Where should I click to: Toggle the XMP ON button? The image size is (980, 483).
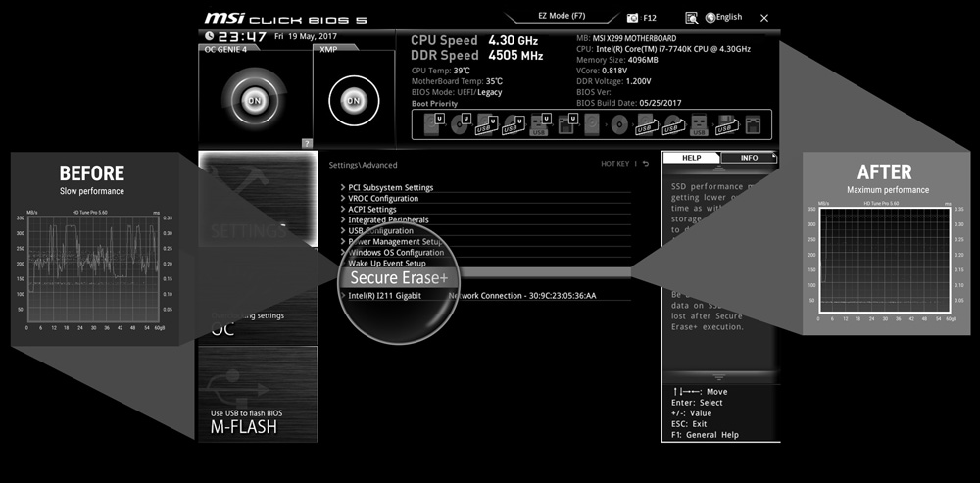pos(353,101)
